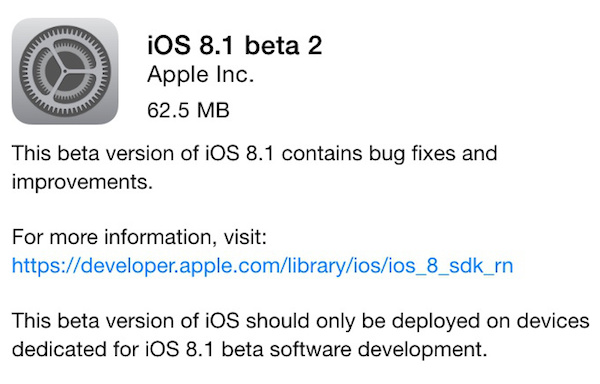Click the Apple Inc. publisher name

201,75
